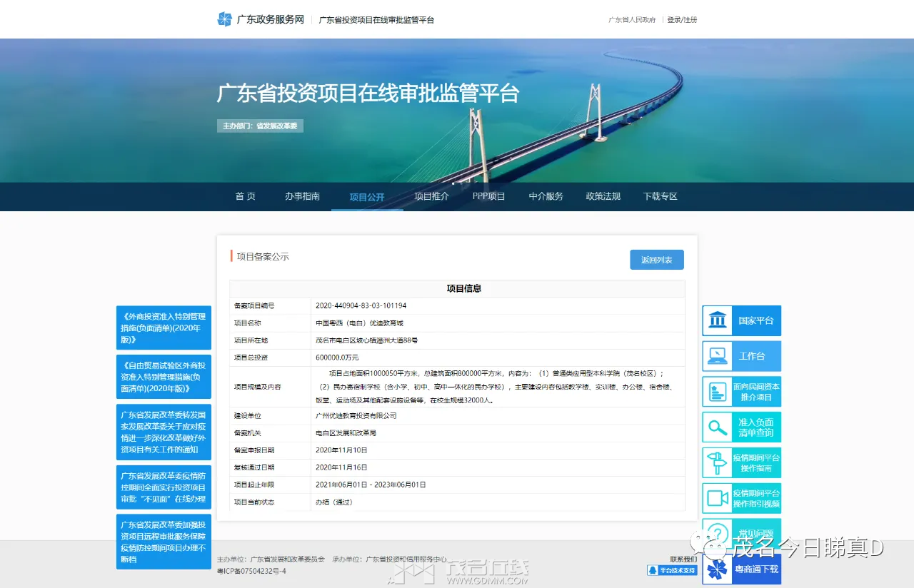Click the 项目信息 table header
Viewport: 914px width, 588px height.
pyautogui.click(x=464, y=288)
